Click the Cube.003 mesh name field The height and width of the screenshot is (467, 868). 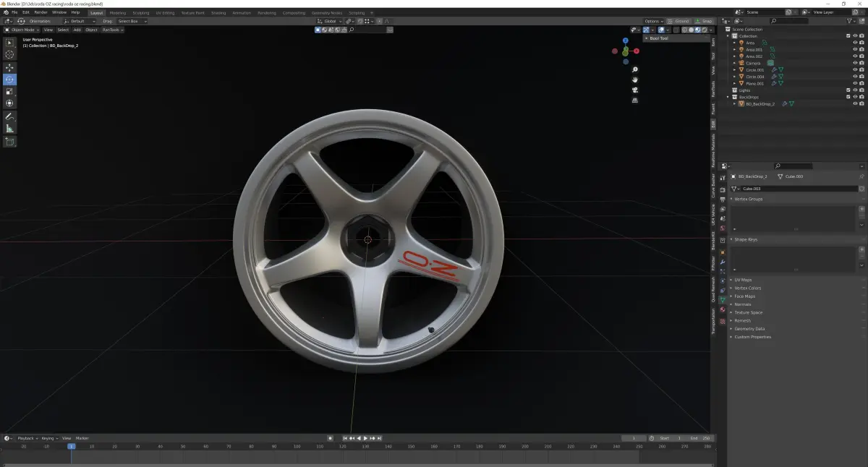coord(799,189)
